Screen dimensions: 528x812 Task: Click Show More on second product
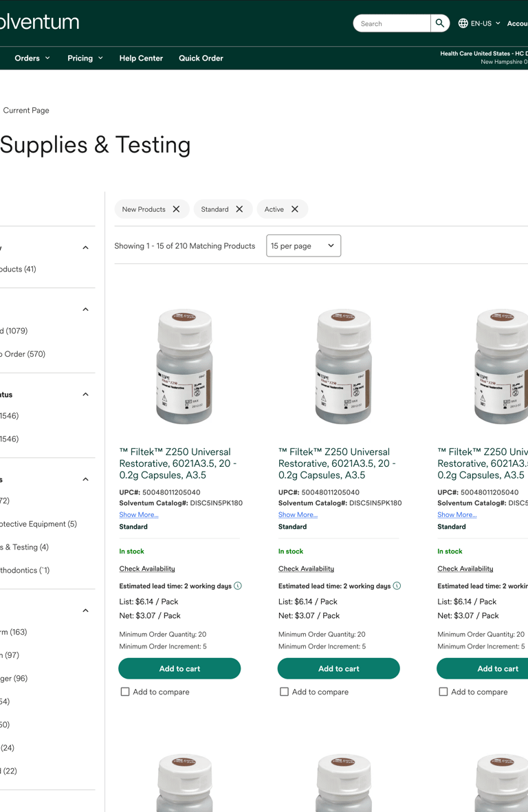pos(298,515)
